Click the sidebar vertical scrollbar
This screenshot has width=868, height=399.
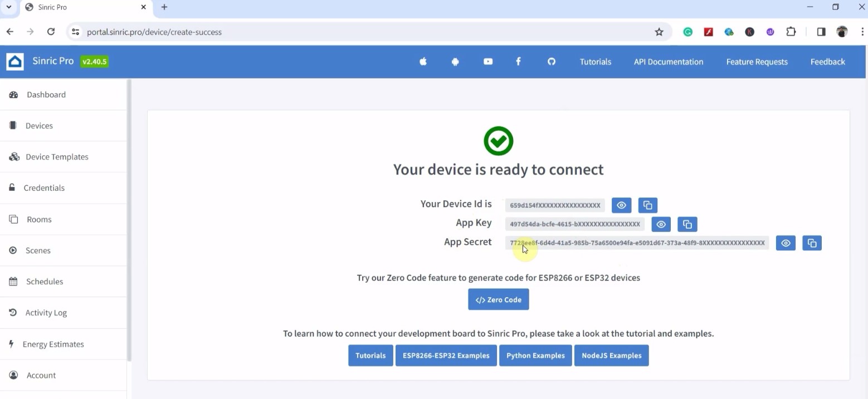129,223
